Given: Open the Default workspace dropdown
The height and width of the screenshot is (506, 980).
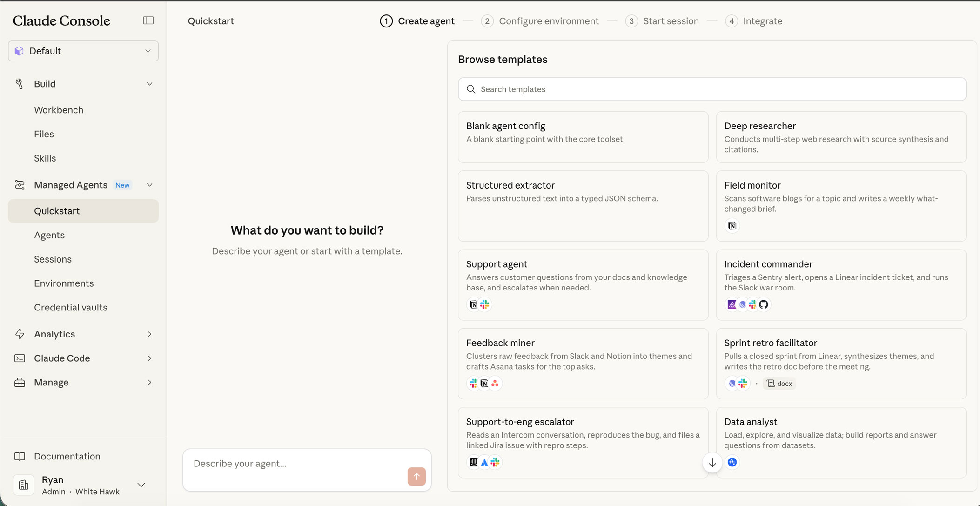Looking at the screenshot, I should click(x=83, y=51).
